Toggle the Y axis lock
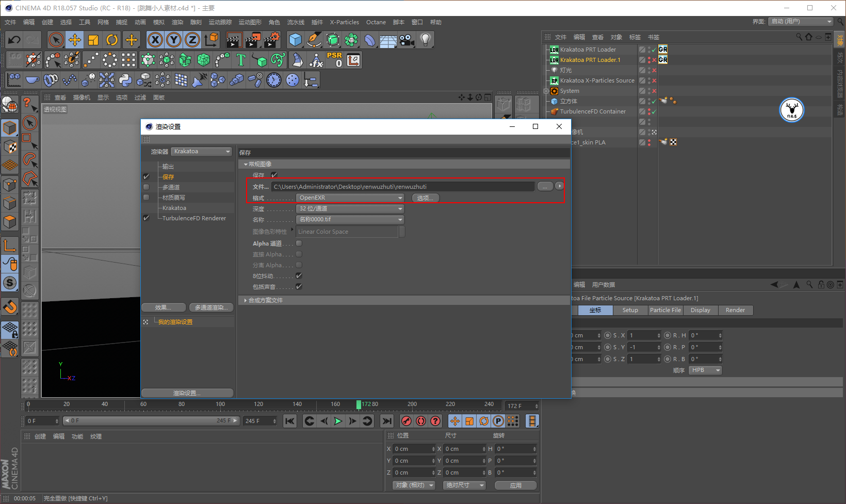The width and height of the screenshot is (846, 504). (x=174, y=40)
